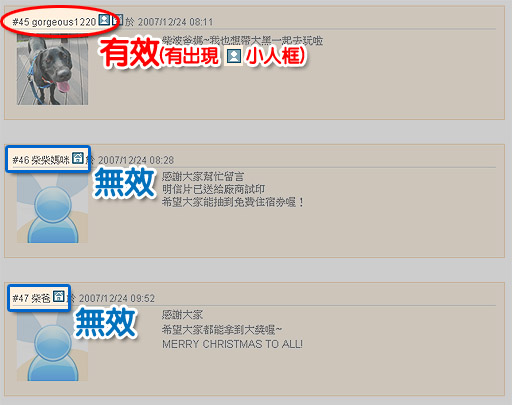
Task: Click the home icon next to 柴爸
Action: (x=59, y=296)
